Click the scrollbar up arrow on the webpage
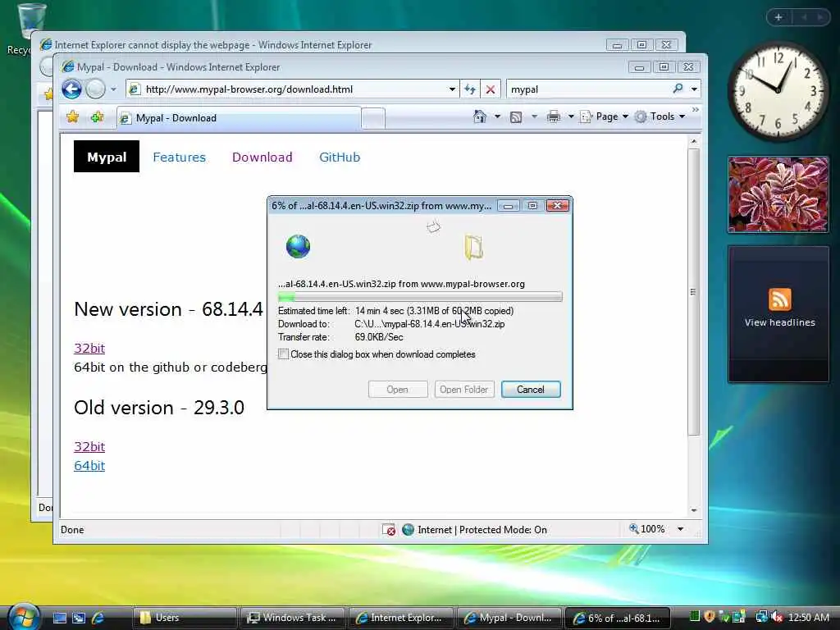This screenshot has height=630, width=840. coord(694,141)
